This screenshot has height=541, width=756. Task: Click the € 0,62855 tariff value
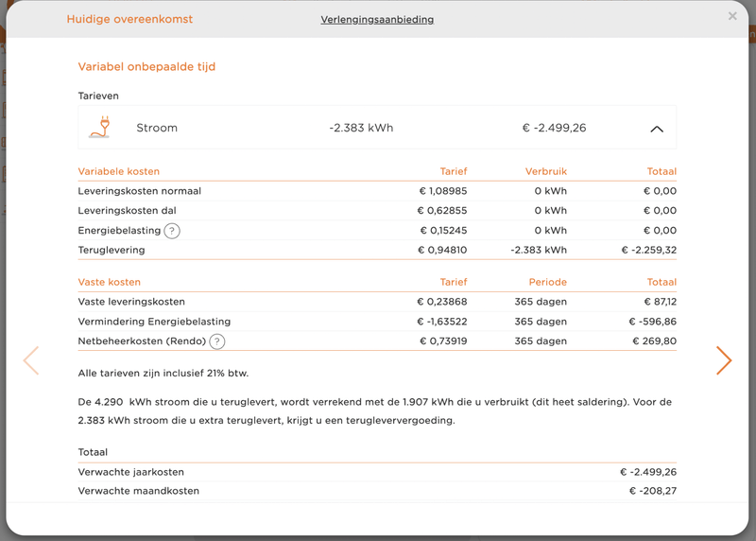442,211
